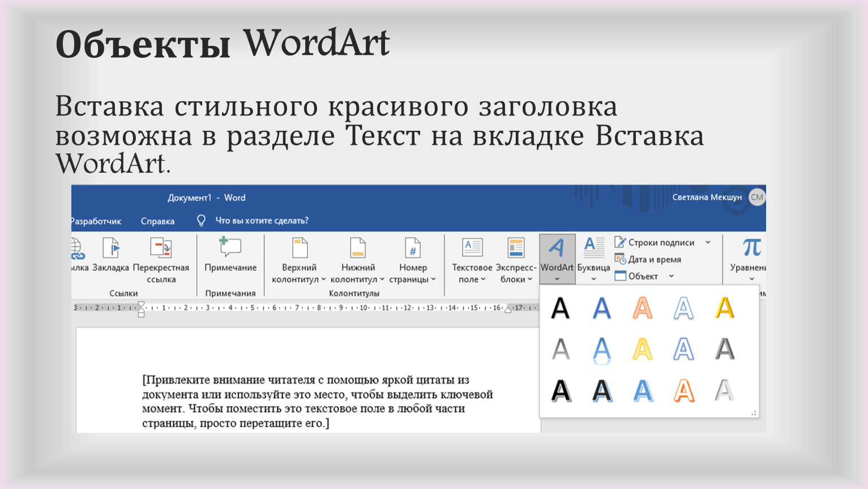
Task: Open the Нижний колонтитул footer menu
Action: [x=358, y=260]
